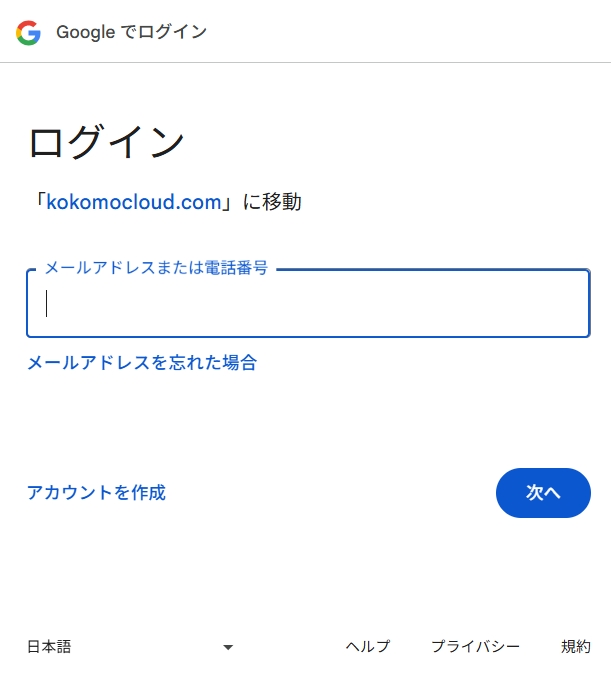Click the language dropdown arrow caret
Viewport: 611px width, 677px height.
pyautogui.click(x=228, y=647)
